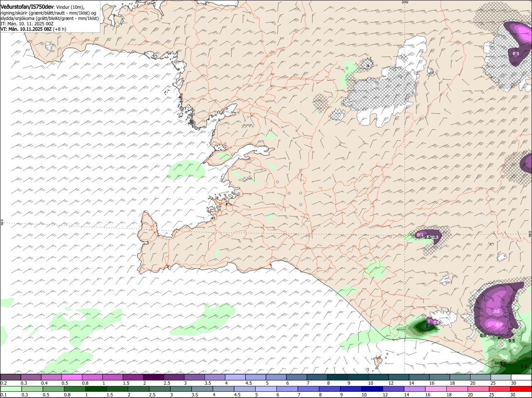Pick the 3.5 swatch in the upper legend
Screen dimensions: 532x398
pyautogui.click(x=214, y=377)
